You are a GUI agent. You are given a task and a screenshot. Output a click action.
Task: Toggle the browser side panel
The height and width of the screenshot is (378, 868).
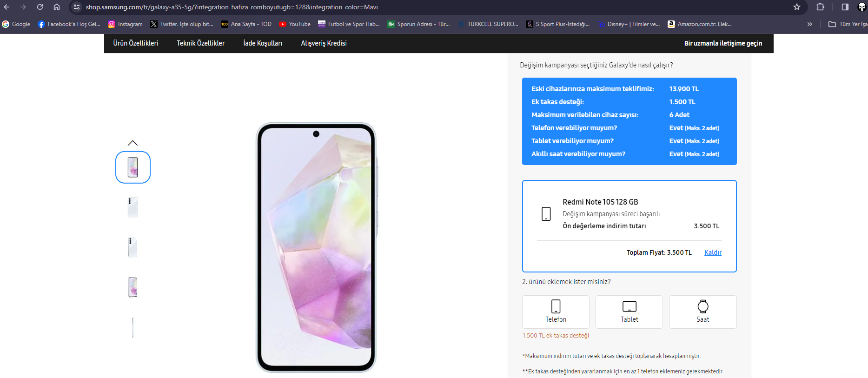[x=845, y=7]
